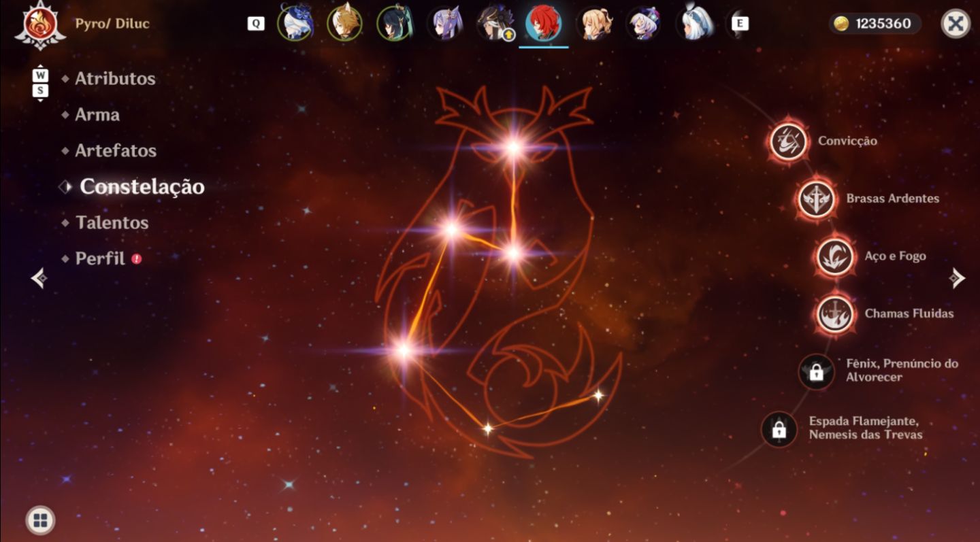Image resolution: width=980 pixels, height=542 pixels.
Task: Click the "Aço e Fogo" constellation name
Action: pos(895,256)
